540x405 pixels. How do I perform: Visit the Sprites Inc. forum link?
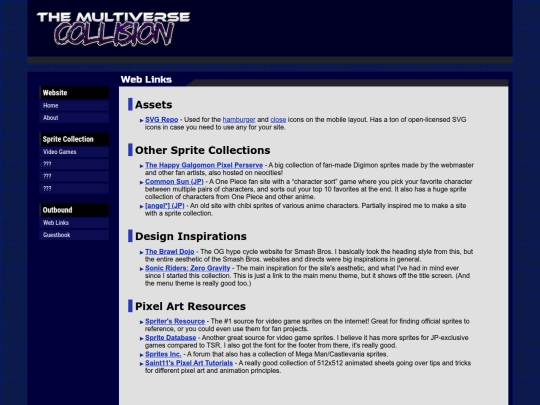163,354
